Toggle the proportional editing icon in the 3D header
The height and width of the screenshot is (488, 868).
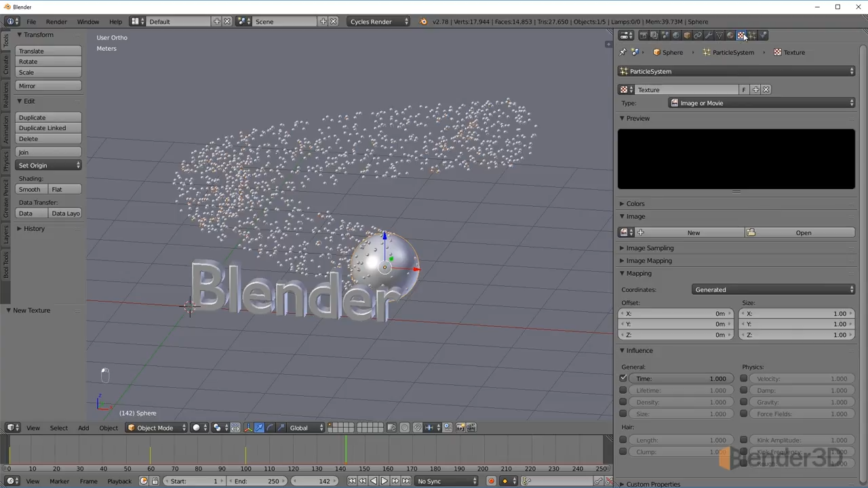(404, 428)
